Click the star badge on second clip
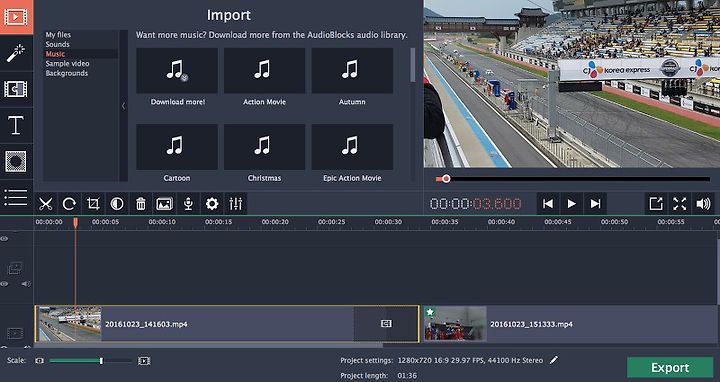The height and width of the screenshot is (382, 720). [x=430, y=312]
